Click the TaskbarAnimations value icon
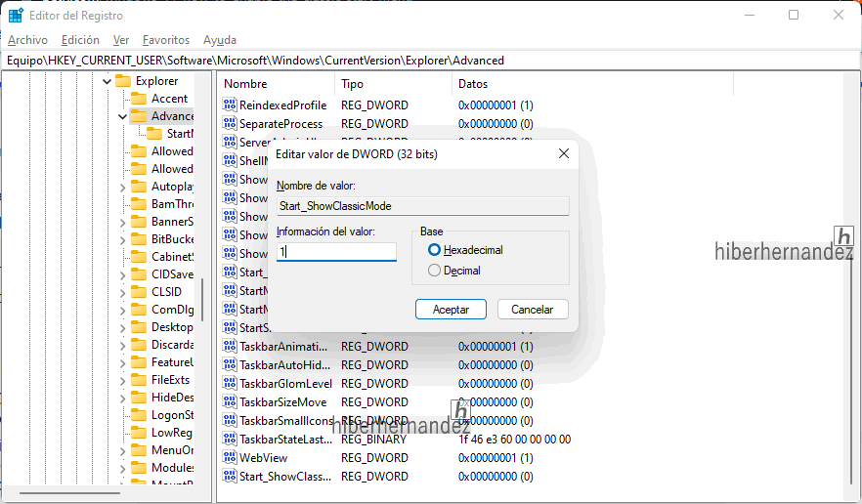Viewport: 862px width, 504px height. click(x=230, y=346)
